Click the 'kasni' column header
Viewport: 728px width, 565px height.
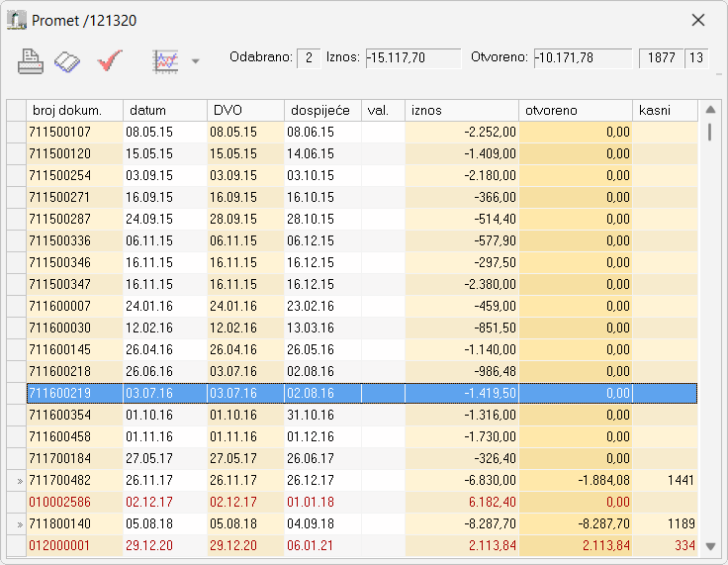(x=665, y=110)
